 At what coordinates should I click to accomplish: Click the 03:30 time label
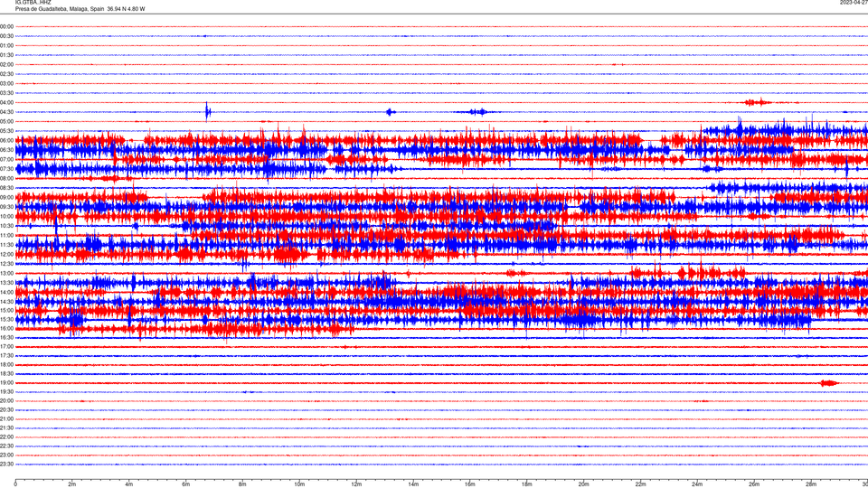click(x=6, y=93)
